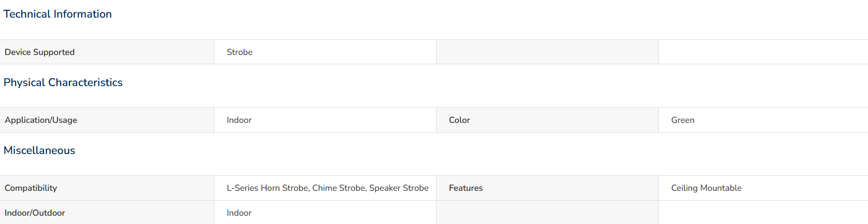The height and width of the screenshot is (224, 868).
Task: Click the Ceiling Mountable value
Action: click(x=706, y=188)
